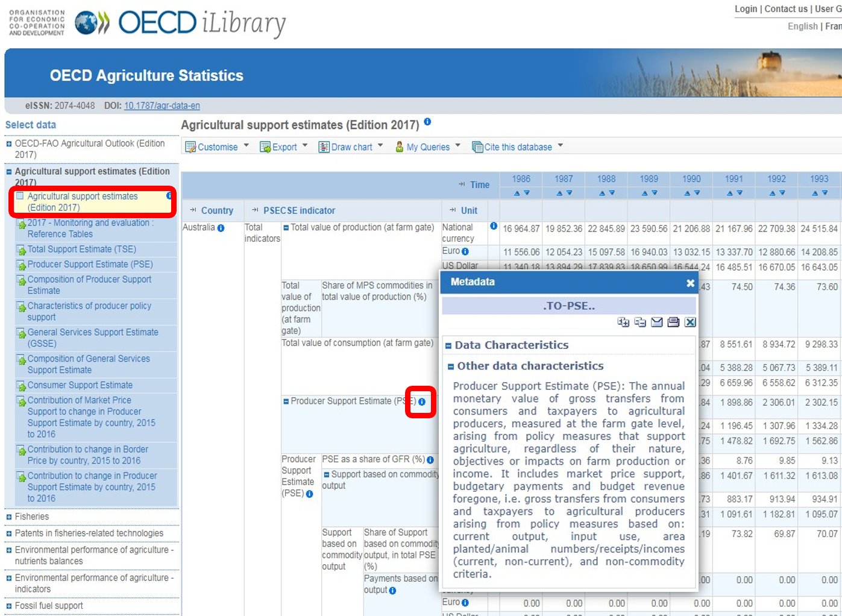This screenshot has height=616, width=842.
Task: Sort 1993 column ascending
Action: [x=814, y=193]
